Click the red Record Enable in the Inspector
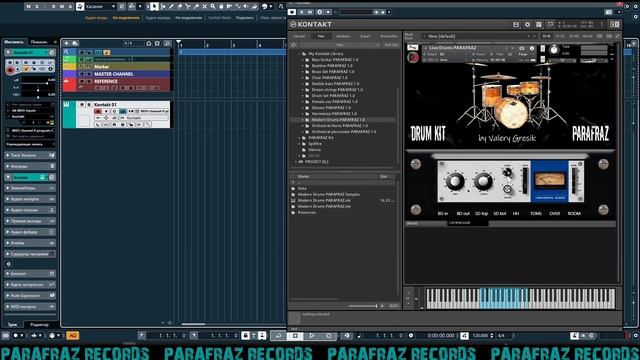This screenshot has height=360, width=640. click(x=10, y=70)
